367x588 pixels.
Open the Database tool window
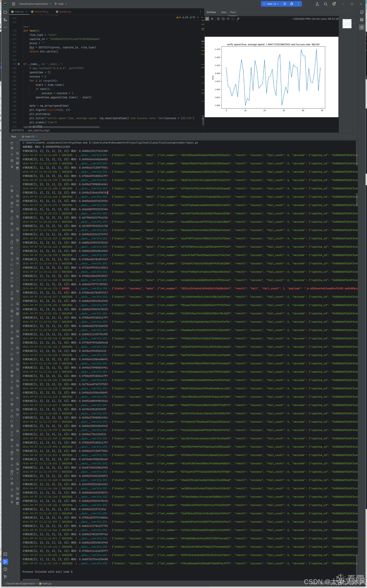[x=362, y=20]
